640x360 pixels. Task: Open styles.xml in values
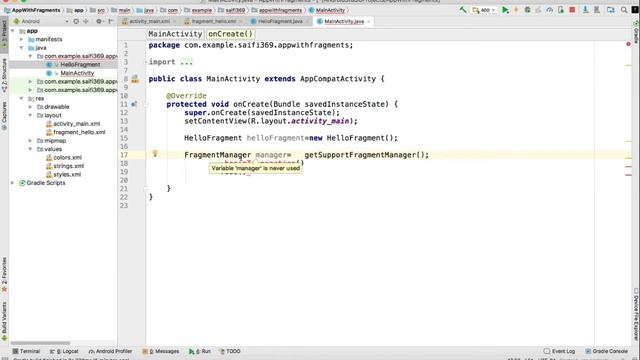67,174
